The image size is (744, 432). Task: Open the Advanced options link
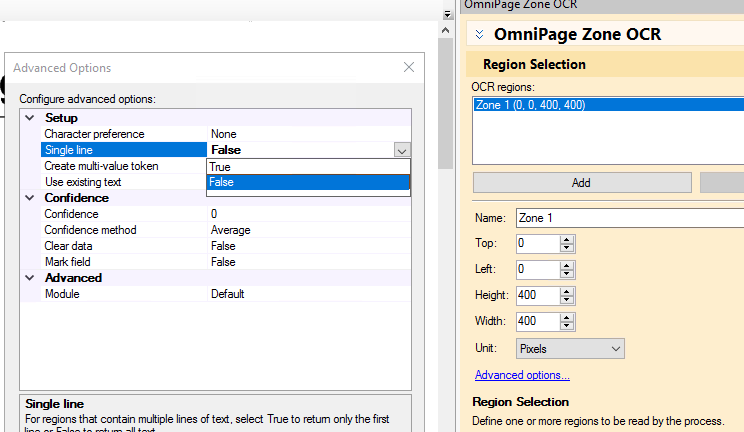(522, 375)
